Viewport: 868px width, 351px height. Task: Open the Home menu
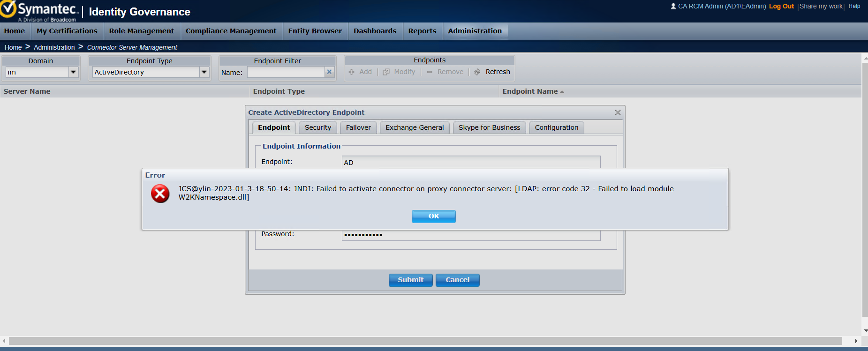(x=15, y=31)
